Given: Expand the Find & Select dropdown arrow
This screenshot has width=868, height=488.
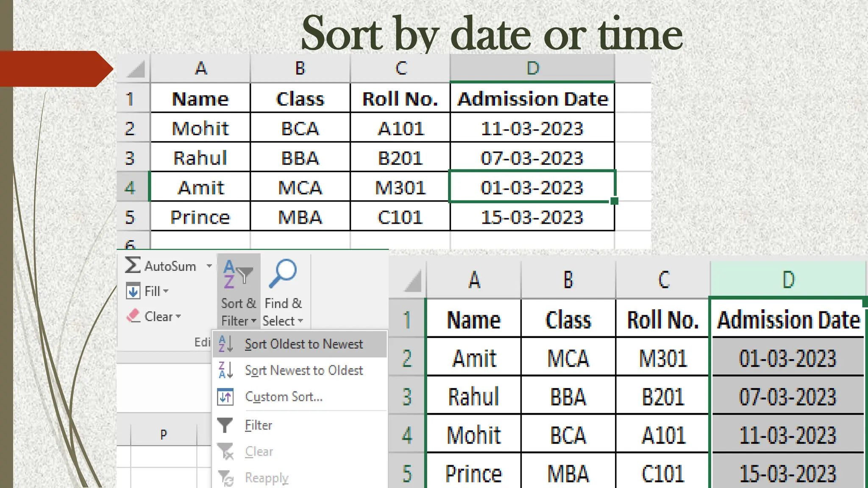Looking at the screenshot, I should (300, 321).
